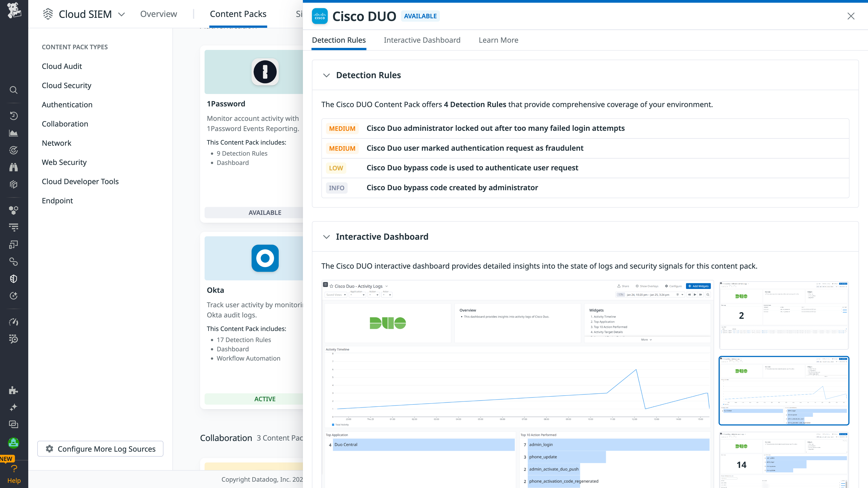Image resolution: width=868 pixels, height=488 pixels.
Task: Click the Cisco logo beside the Cisco DUO title
Action: pyautogui.click(x=320, y=16)
